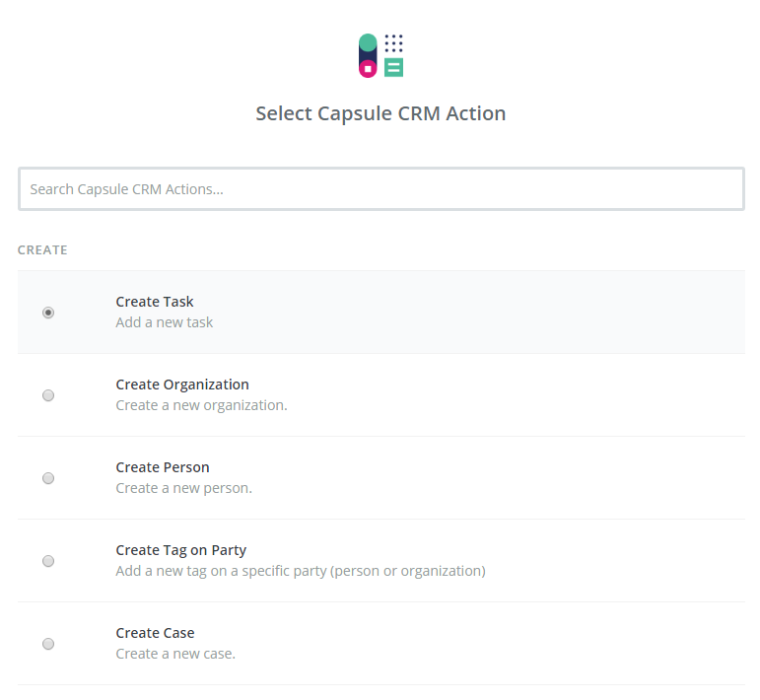Select the Create Organization radio button
This screenshot has width=760, height=700.
point(48,395)
